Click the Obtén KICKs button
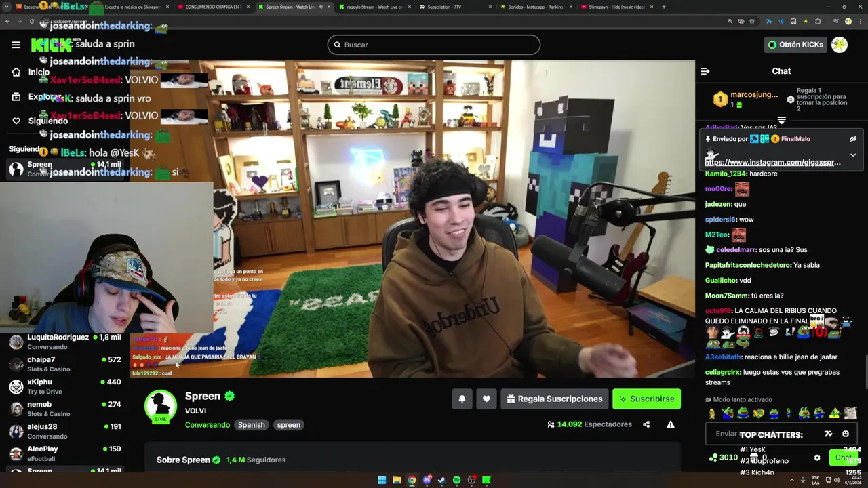The height and width of the screenshot is (488, 868). tap(795, 45)
